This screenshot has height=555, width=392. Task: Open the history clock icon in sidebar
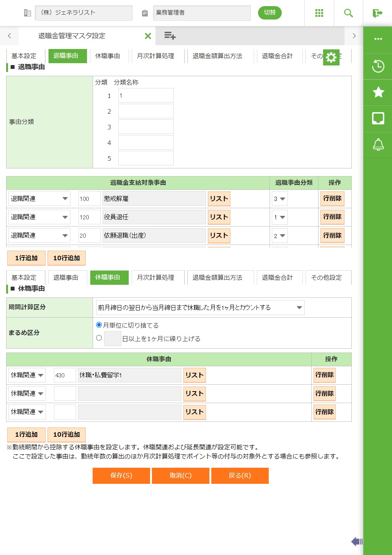click(x=378, y=66)
